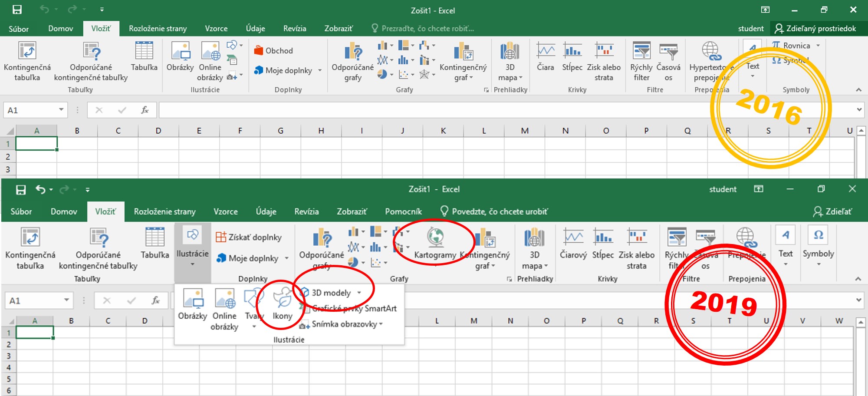Insert Stĺpec sparkline in top window
Viewport: 868px width, 396px height.
(x=572, y=56)
